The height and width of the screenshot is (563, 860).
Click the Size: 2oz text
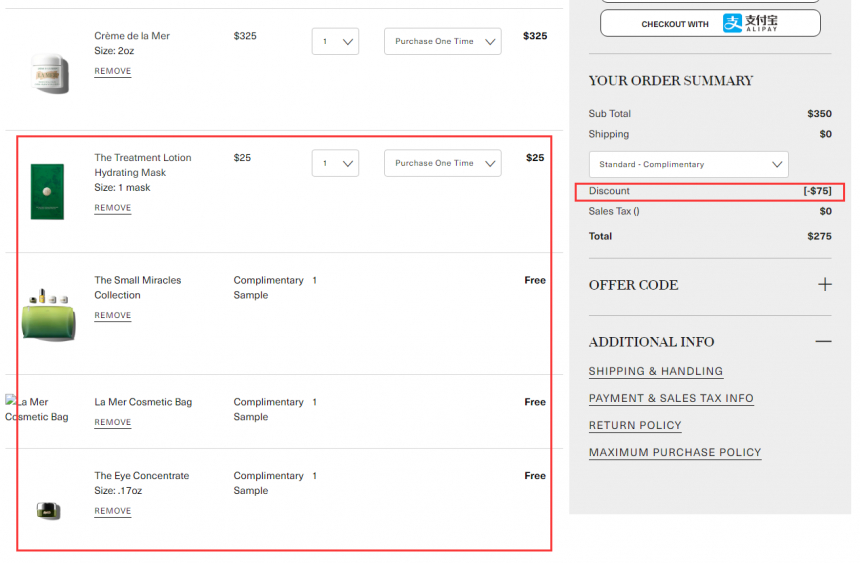pos(114,51)
